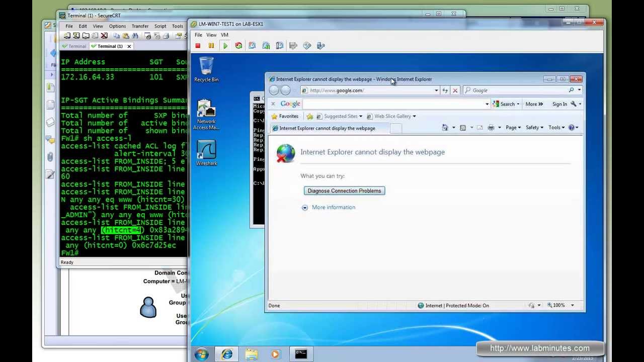The height and width of the screenshot is (362, 644).
Task: Click the Google toolbar wrench settings icon
Action: click(x=573, y=104)
